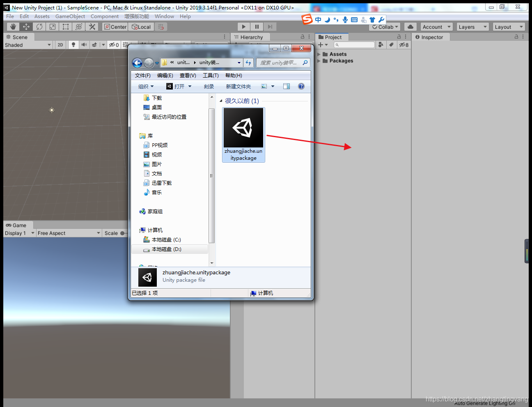The image size is (532, 407).
Task: Open the custom editor tools icon
Action: (92, 27)
